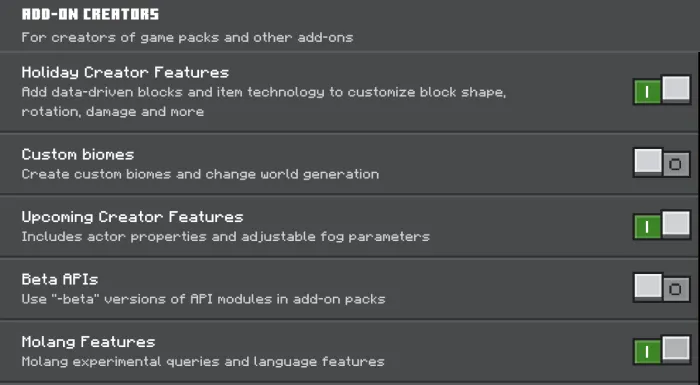Click the 'Includes actor properties' description text

point(225,237)
